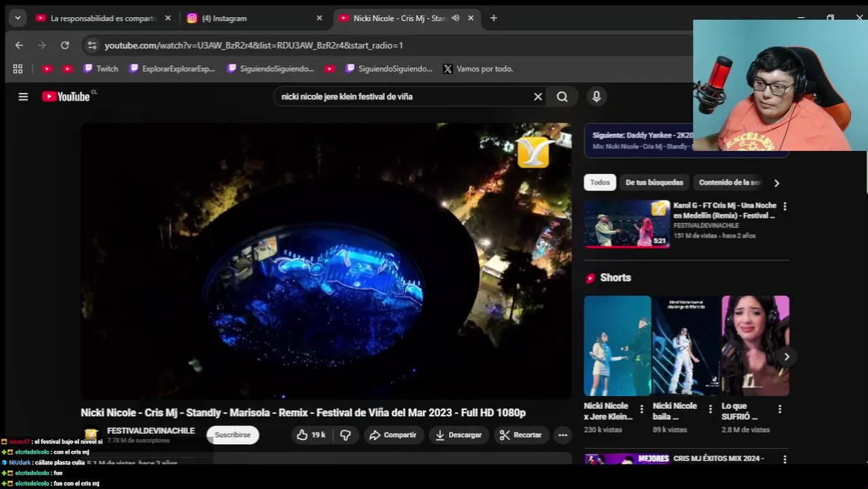Open more actions three-dot menu
The image size is (868, 489).
pos(563,435)
